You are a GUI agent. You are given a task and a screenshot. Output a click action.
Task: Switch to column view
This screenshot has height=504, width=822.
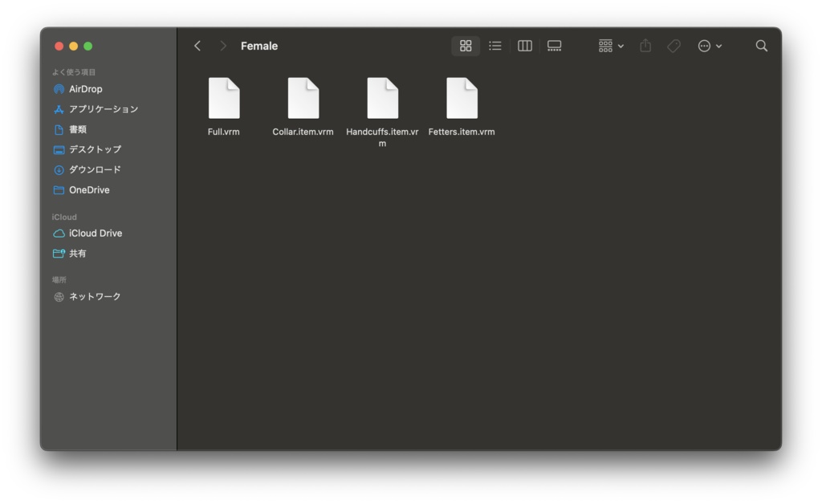(525, 46)
